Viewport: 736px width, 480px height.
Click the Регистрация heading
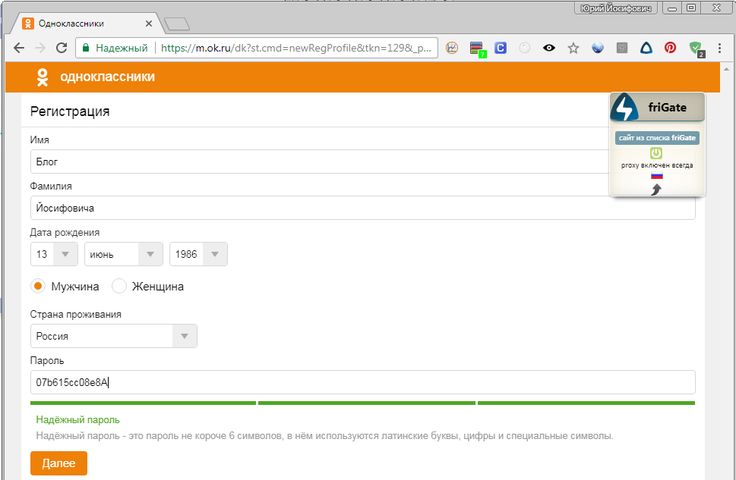[70, 111]
